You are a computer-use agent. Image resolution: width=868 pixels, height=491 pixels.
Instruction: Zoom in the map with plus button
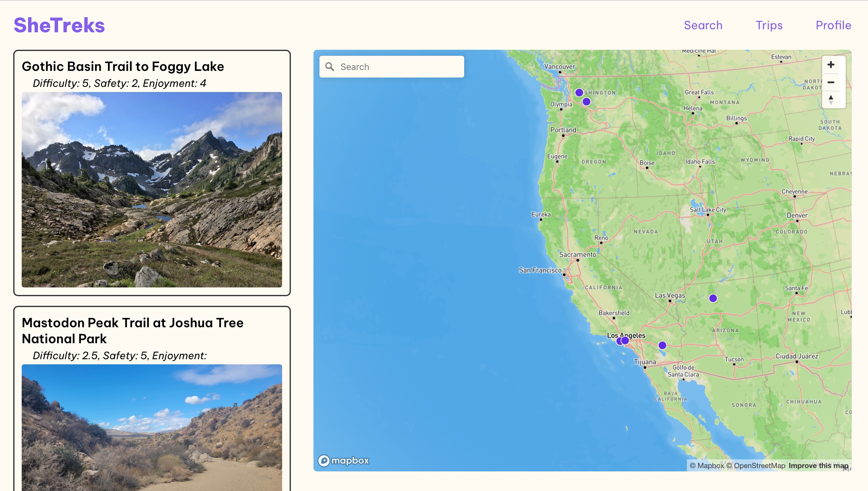click(831, 65)
